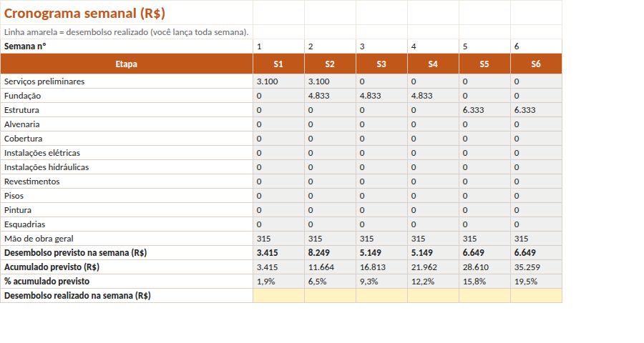Click the 'Instalações elétricas' row label

coord(127,153)
